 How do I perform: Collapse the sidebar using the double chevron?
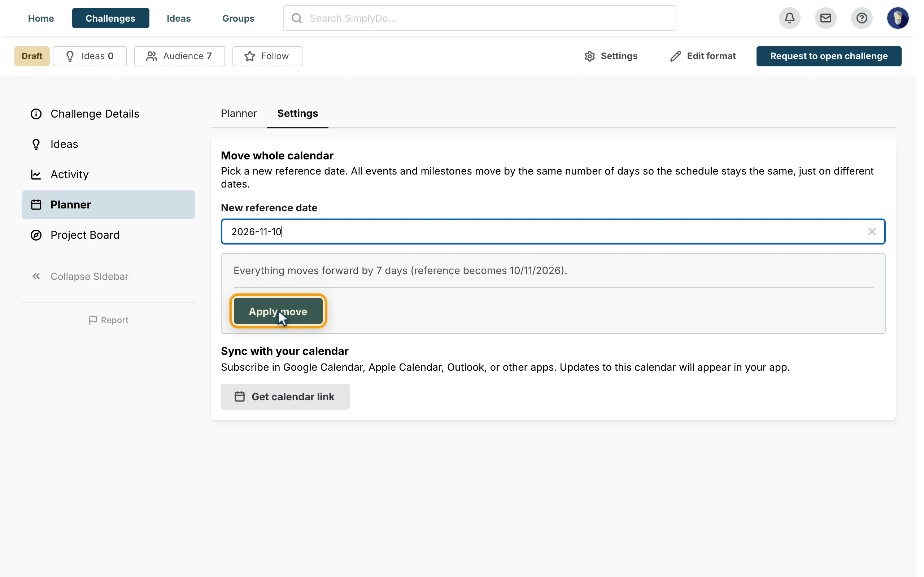36,276
